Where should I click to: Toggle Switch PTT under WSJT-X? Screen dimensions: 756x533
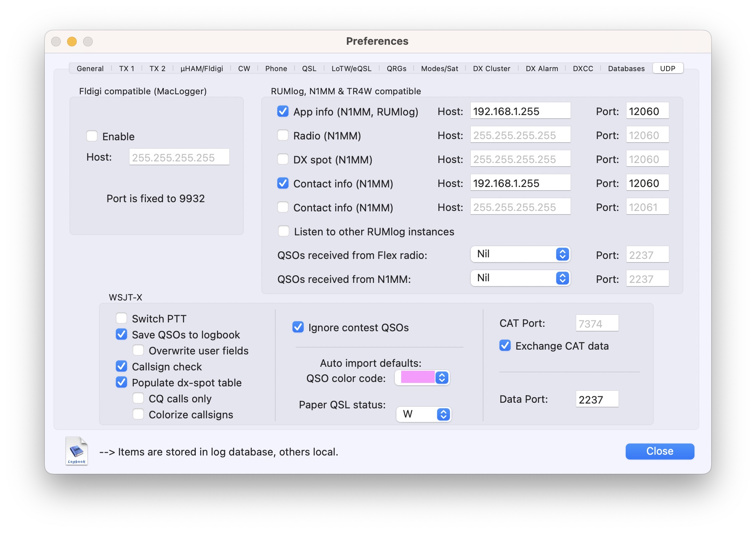point(121,318)
